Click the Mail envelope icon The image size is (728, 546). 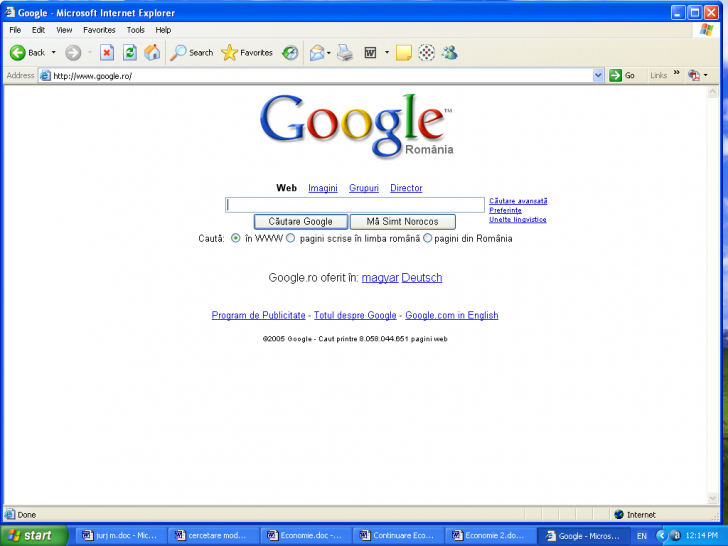[317, 53]
